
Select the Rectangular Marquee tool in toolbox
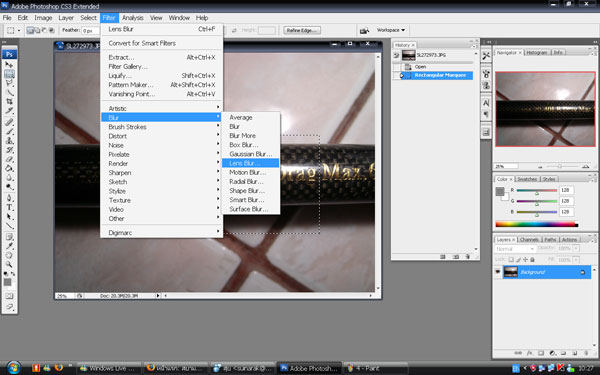9,73
